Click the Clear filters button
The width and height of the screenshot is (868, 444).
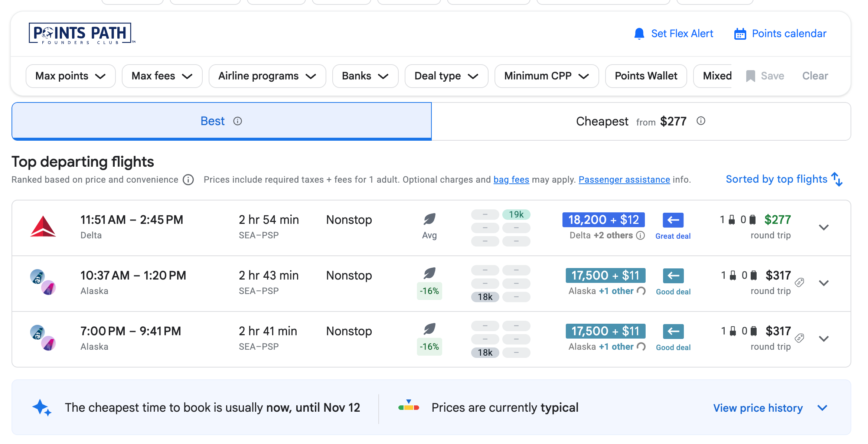click(x=815, y=76)
